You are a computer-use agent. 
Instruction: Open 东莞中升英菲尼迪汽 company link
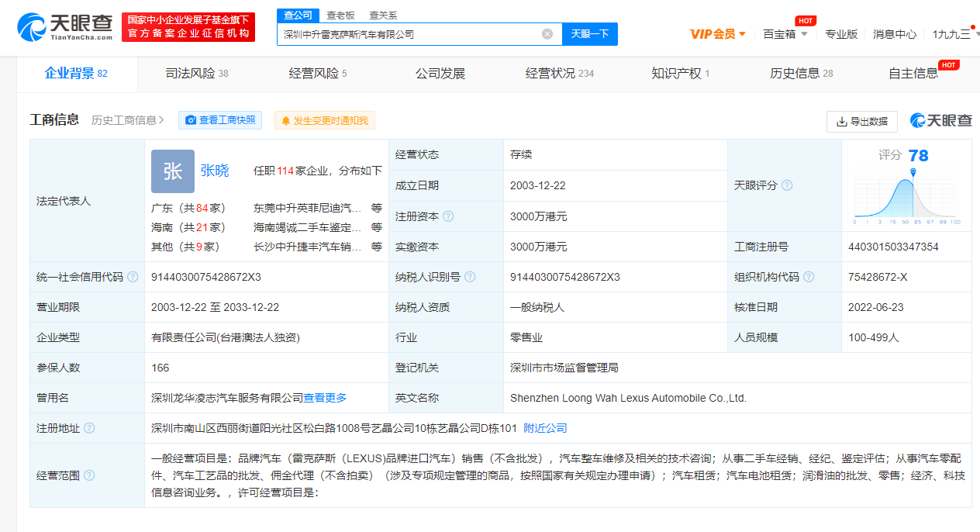(307, 208)
